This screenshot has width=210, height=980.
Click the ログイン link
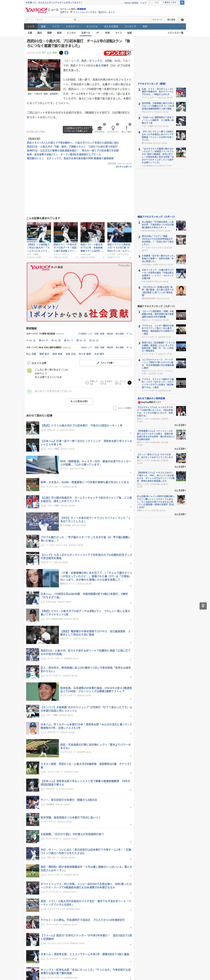[64, 12]
